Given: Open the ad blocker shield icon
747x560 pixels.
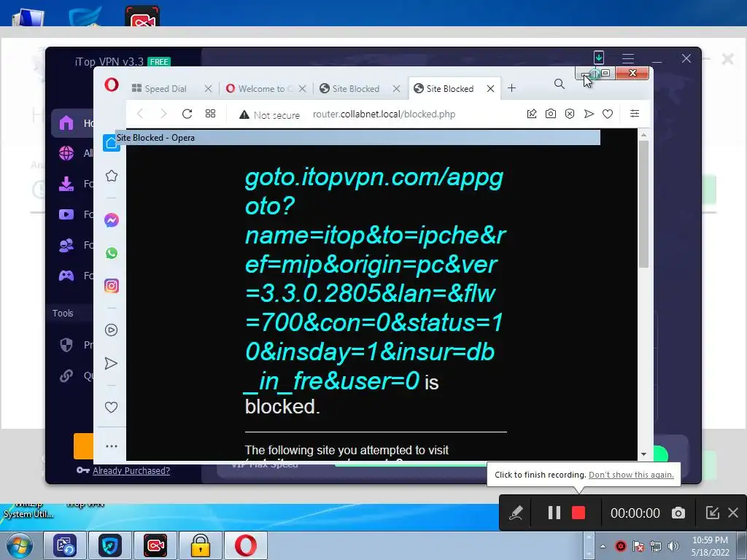Looking at the screenshot, I should click(x=570, y=114).
